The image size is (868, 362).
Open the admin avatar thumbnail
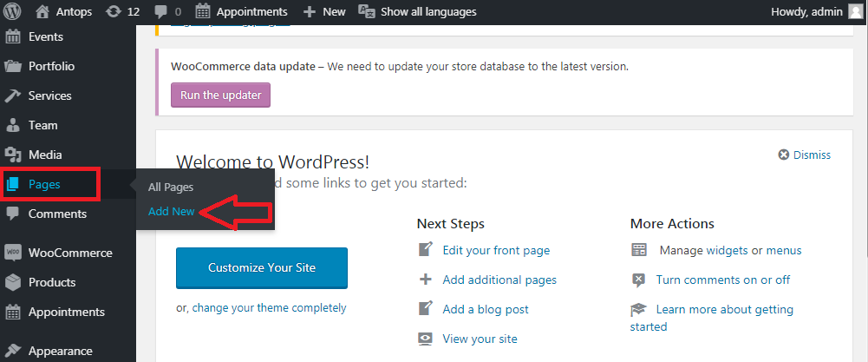[x=856, y=11]
